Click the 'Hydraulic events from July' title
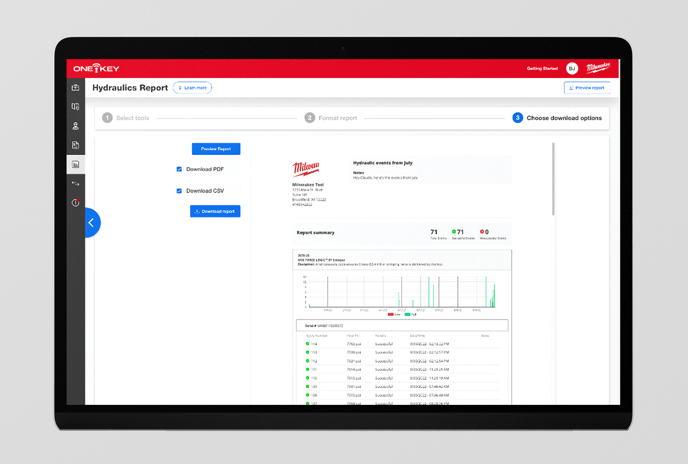Image resolution: width=688 pixels, height=464 pixels. pos(383,163)
